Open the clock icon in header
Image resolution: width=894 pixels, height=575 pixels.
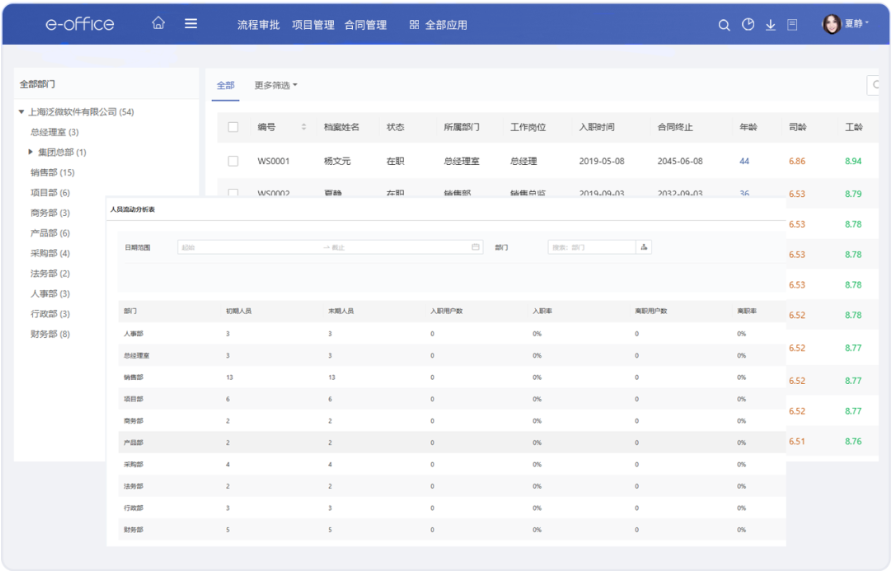click(x=748, y=25)
